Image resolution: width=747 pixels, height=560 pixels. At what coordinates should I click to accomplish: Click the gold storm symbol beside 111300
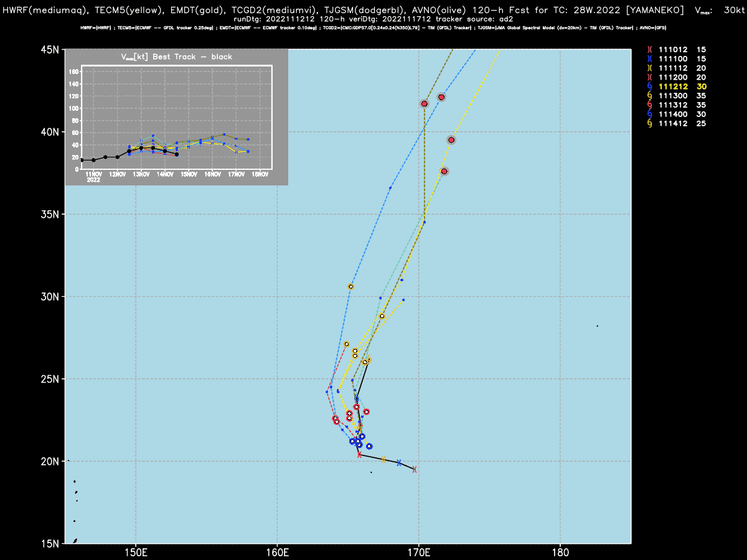650,96
